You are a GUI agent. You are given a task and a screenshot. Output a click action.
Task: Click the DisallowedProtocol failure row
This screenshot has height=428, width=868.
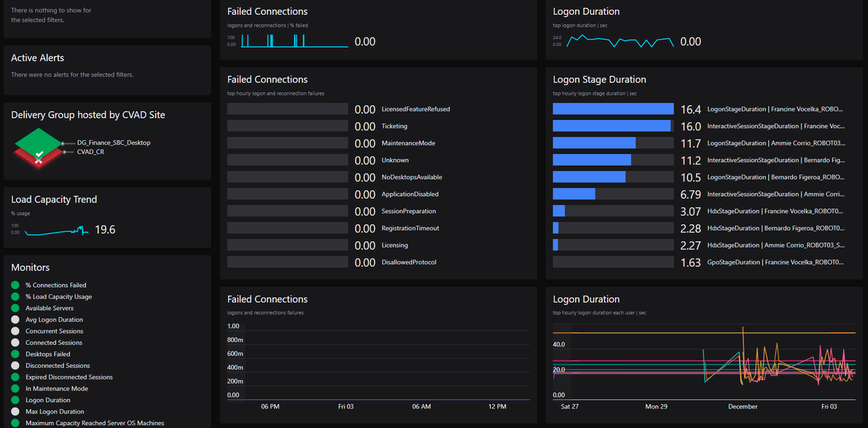[332, 262]
